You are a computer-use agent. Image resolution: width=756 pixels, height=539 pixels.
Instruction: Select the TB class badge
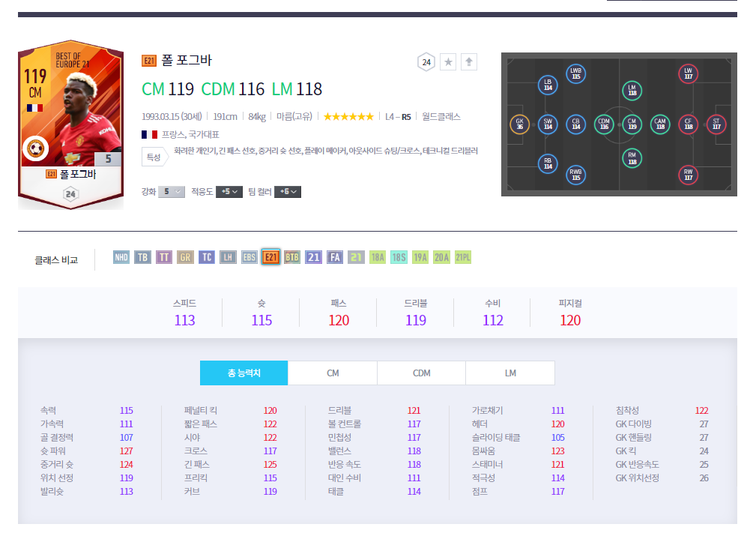point(142,257)
